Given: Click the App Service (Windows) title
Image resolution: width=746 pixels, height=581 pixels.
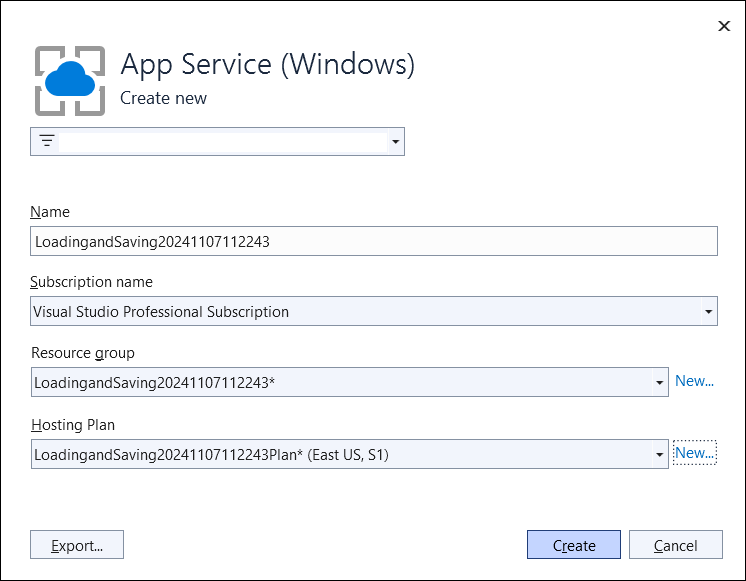Looking at the screenshot, I should pyautogui.click(x=267, y=64).
